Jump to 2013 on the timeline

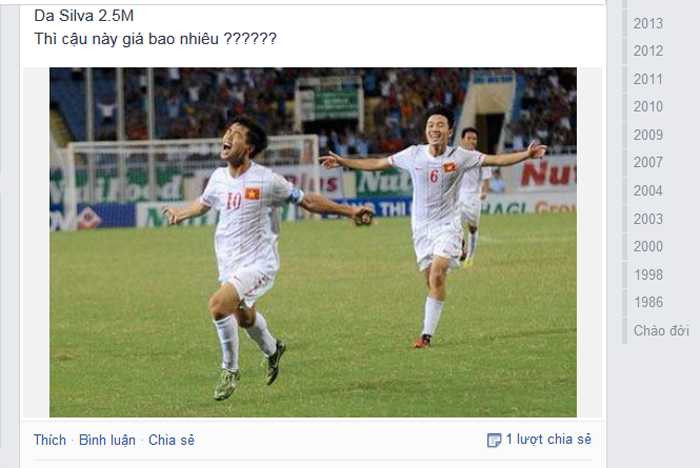pos(648,23)
